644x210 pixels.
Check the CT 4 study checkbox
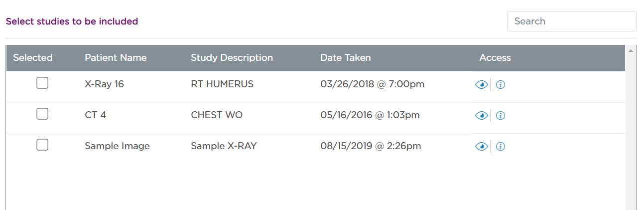point(42,114)
